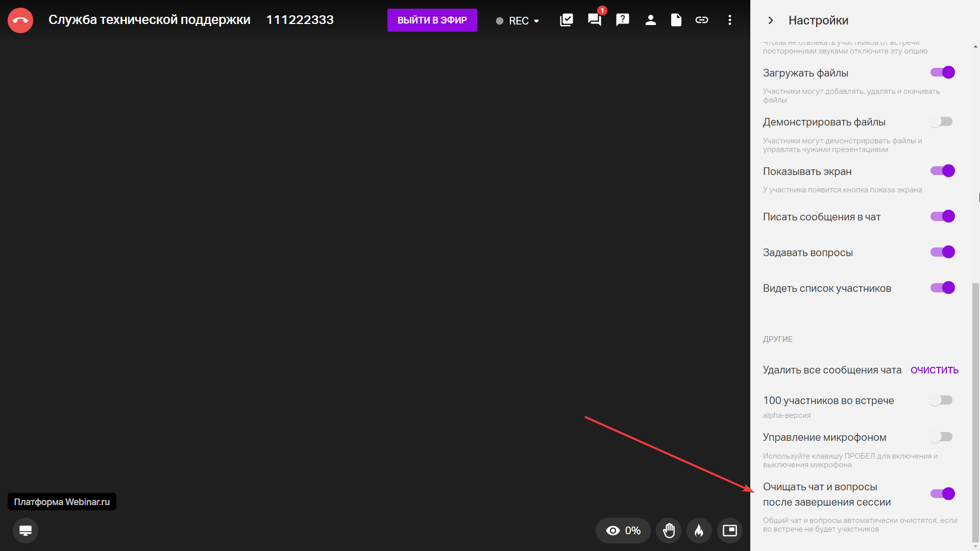
Task: Open the files document icon
Action: pos(676,20)
